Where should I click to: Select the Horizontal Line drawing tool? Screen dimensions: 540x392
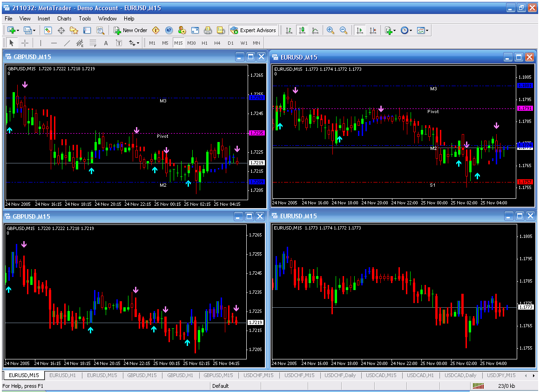click(x=54, y=43)
